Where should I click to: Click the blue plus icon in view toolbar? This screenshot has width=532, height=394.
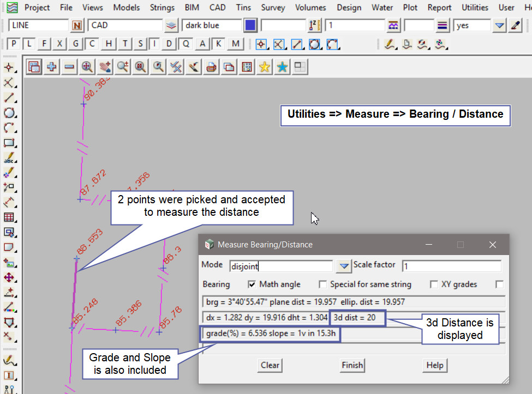pos(52,66)
